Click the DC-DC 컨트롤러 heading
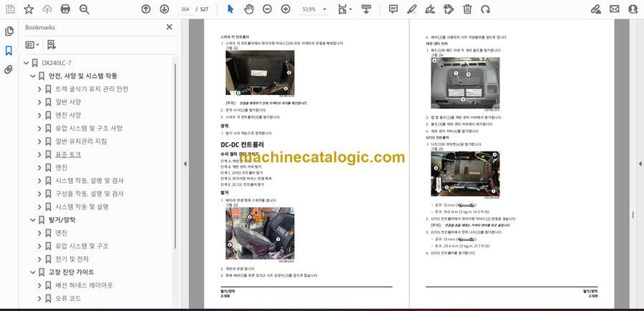The image size is (644, 311). 243,144
